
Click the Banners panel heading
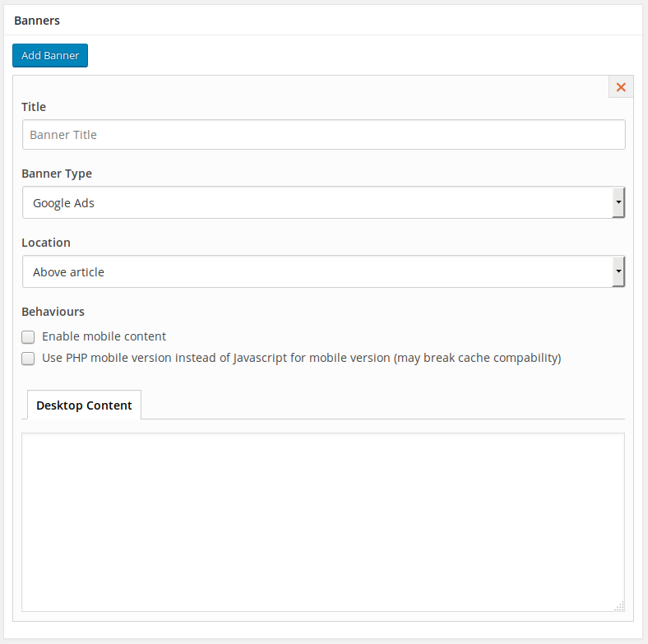click(x=37, y=21)
